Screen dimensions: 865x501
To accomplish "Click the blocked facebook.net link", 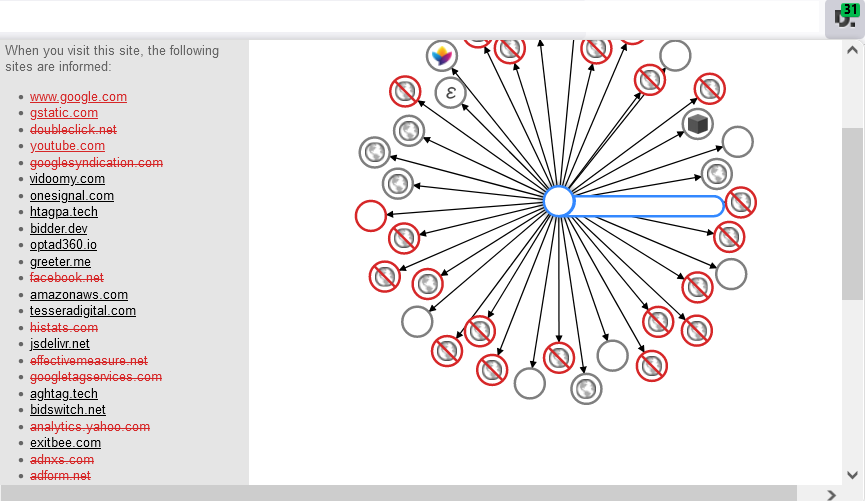I will [x=67, y=278].
